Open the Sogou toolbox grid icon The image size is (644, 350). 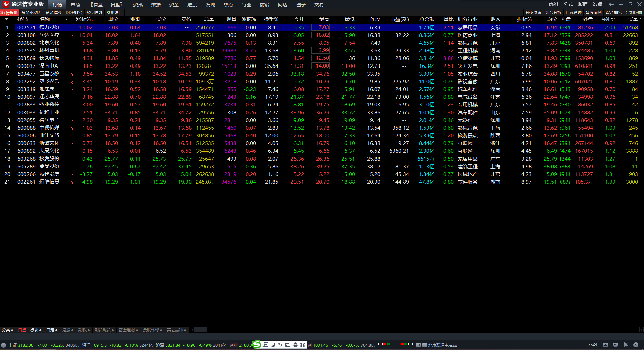click(303, 345)
